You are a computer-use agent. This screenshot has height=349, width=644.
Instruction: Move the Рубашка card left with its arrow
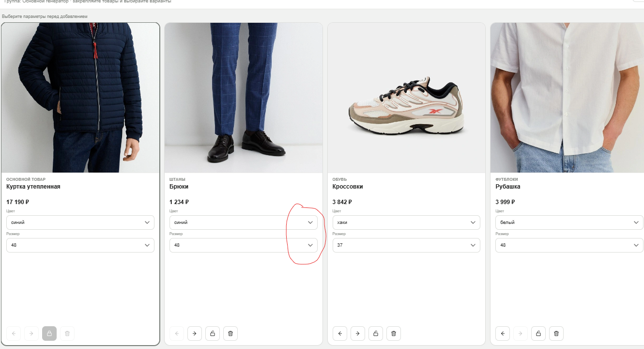503,333
